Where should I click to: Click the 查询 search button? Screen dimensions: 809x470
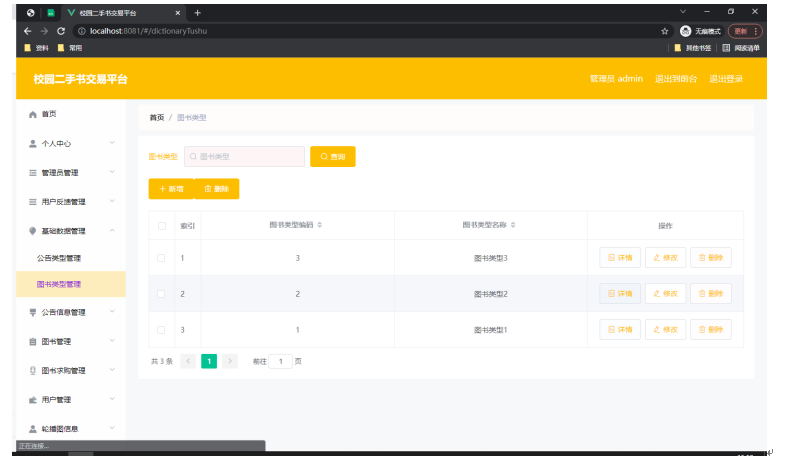(x=333, y=156)
